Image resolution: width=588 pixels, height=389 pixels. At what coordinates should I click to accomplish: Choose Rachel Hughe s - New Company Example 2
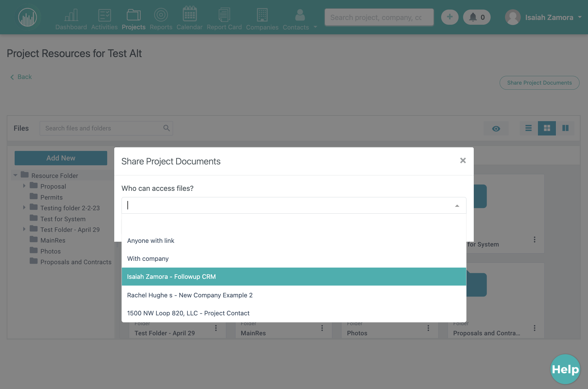(x=294, y=295)
